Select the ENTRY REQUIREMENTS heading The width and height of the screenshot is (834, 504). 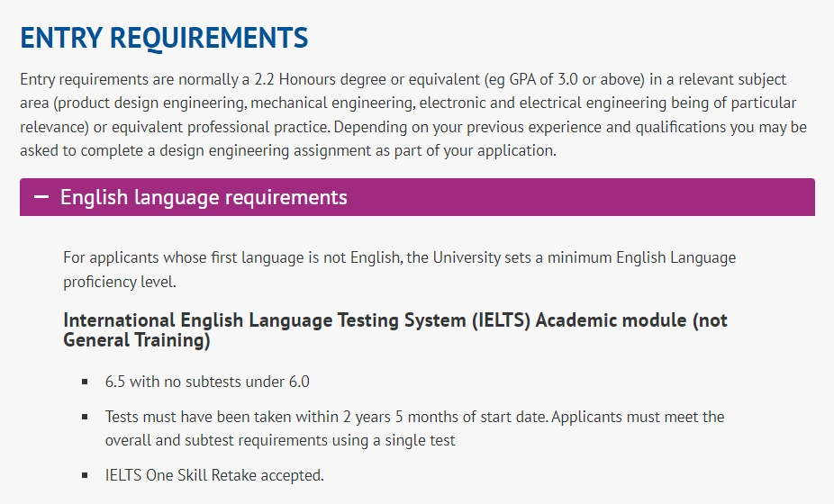coord(164,38)
